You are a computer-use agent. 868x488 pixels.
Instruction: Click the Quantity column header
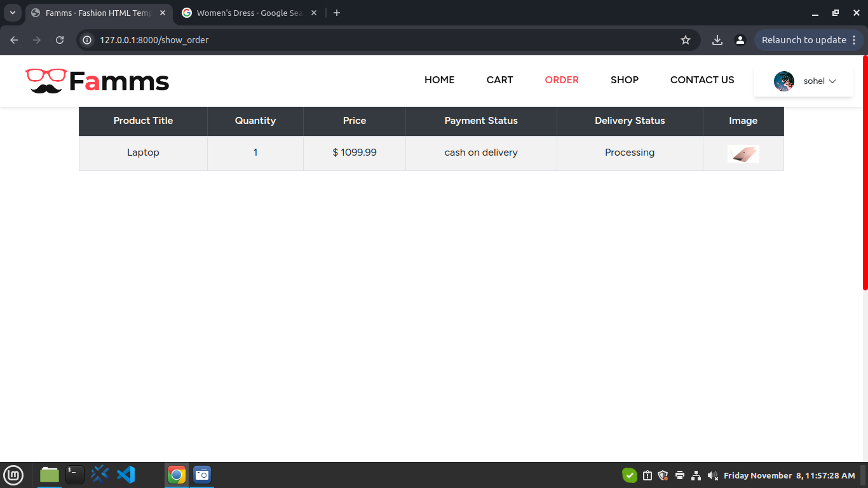tap(255, 121)
